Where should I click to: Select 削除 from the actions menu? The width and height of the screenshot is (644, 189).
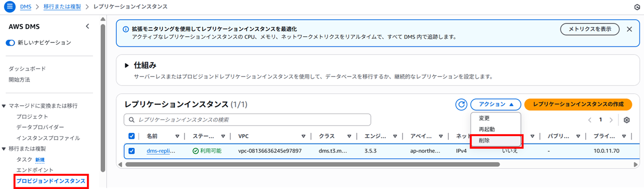(x=496, y=141)
